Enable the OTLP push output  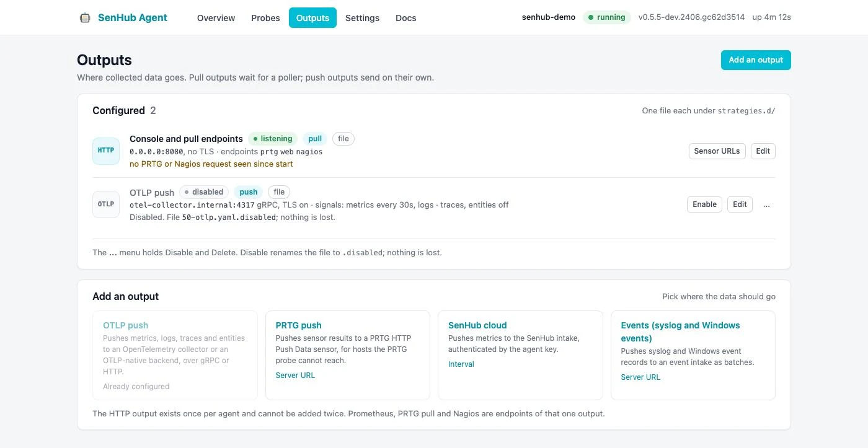click(x=704, y=204)
